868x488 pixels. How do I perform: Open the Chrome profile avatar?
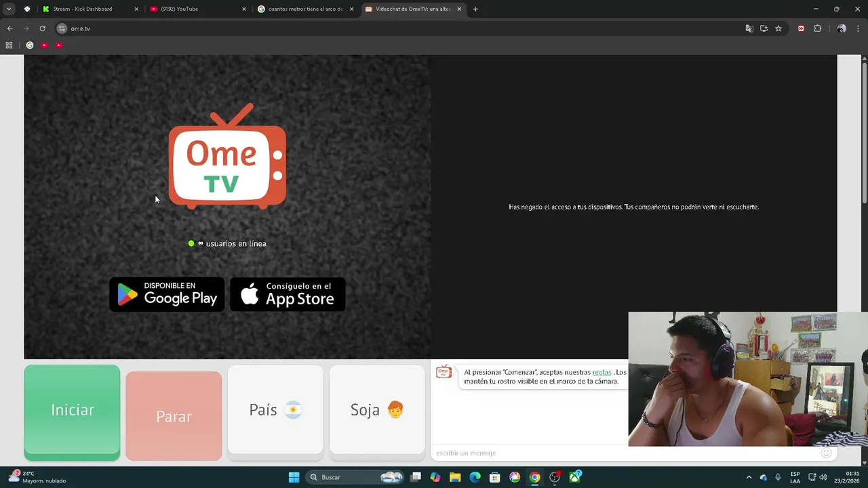842,28
